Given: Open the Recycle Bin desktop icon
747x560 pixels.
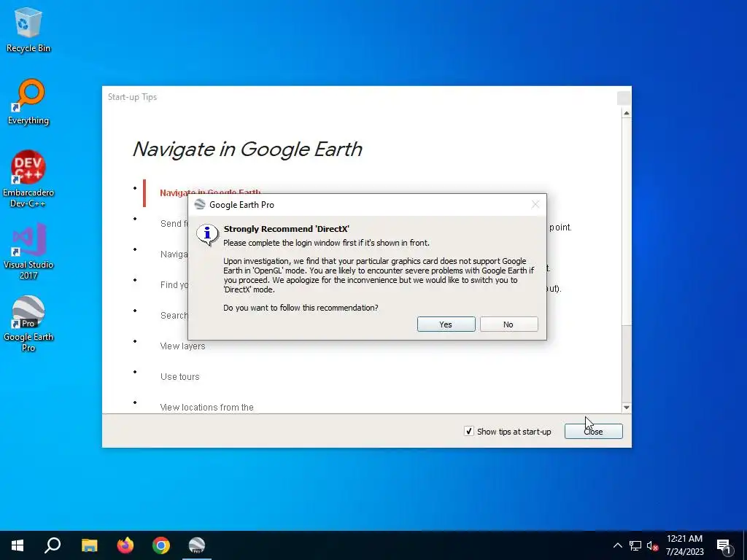Looking at the screenshot, I should (x=28, y=30).
